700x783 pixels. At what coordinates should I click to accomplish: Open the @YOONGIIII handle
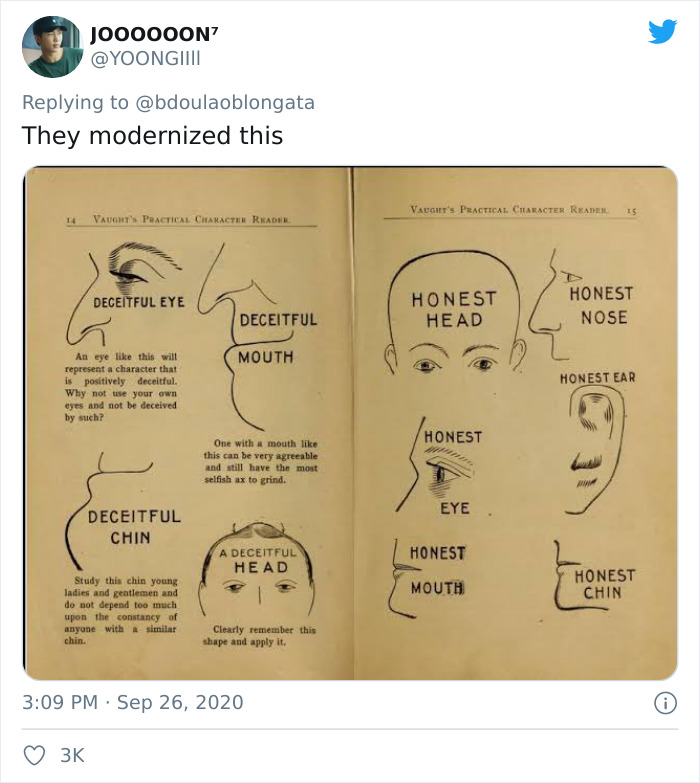pos(145,58)
